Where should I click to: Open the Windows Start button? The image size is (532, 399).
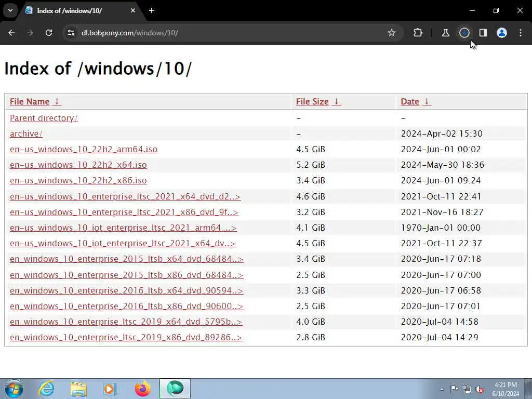14,389
